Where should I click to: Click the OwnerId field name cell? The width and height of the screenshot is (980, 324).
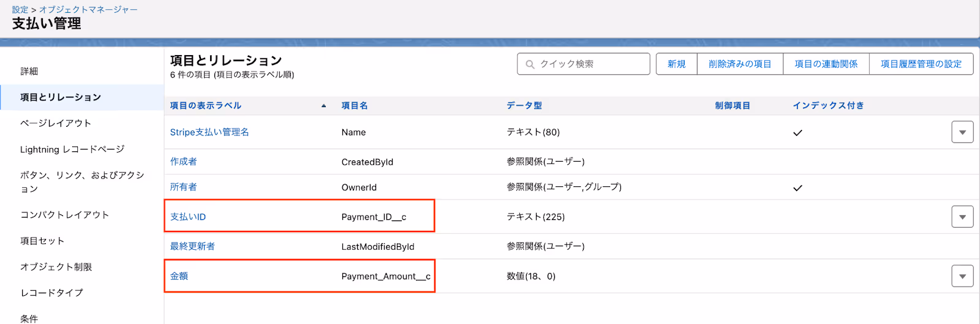pos(360,187)
